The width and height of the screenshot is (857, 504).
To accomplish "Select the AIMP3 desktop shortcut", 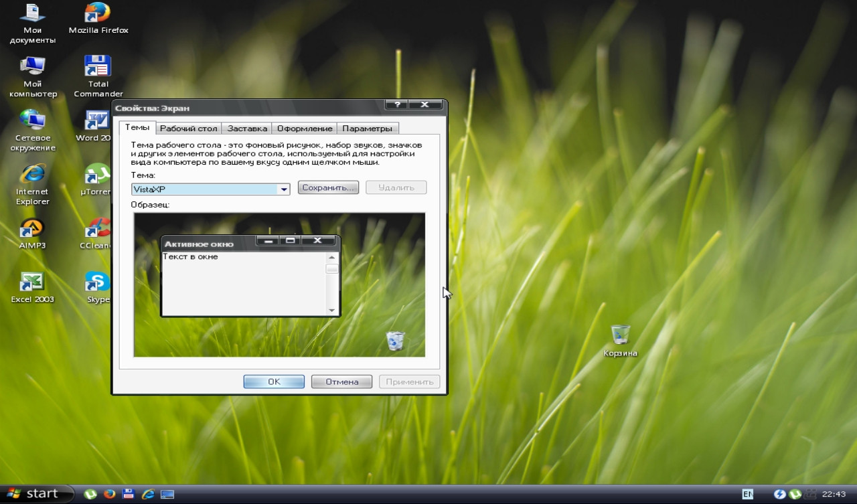I will click(x=32, y=229).
